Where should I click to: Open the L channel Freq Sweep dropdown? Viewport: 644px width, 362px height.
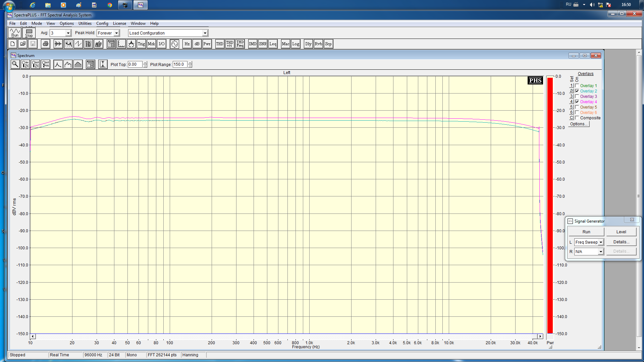tap(601, 242)
